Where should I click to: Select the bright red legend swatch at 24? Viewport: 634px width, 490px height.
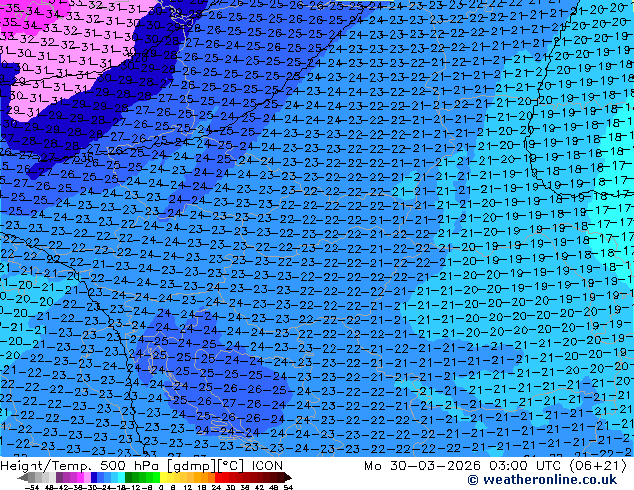coord(218,478)
